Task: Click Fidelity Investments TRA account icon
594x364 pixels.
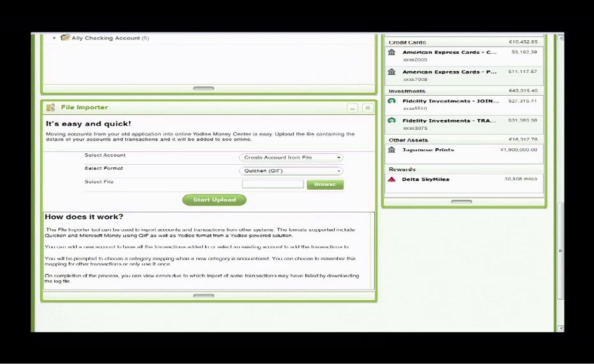Action: click(x=392, y=121)
